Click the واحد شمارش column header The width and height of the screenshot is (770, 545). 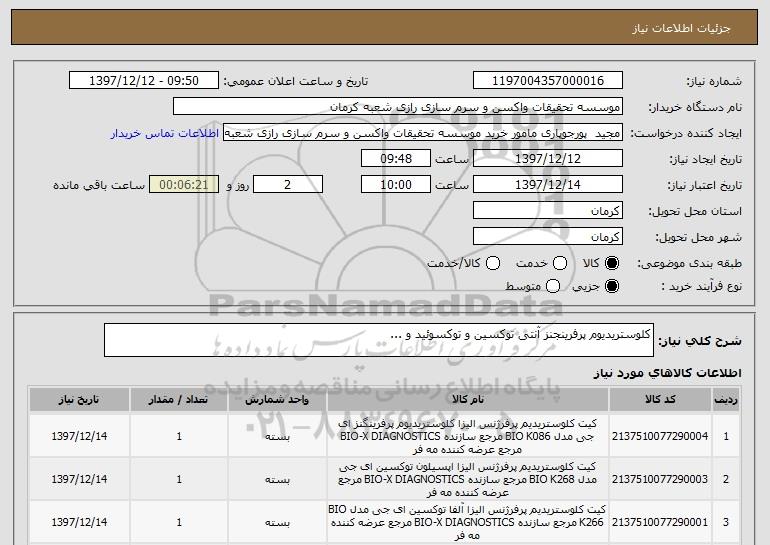click(277, 400)
